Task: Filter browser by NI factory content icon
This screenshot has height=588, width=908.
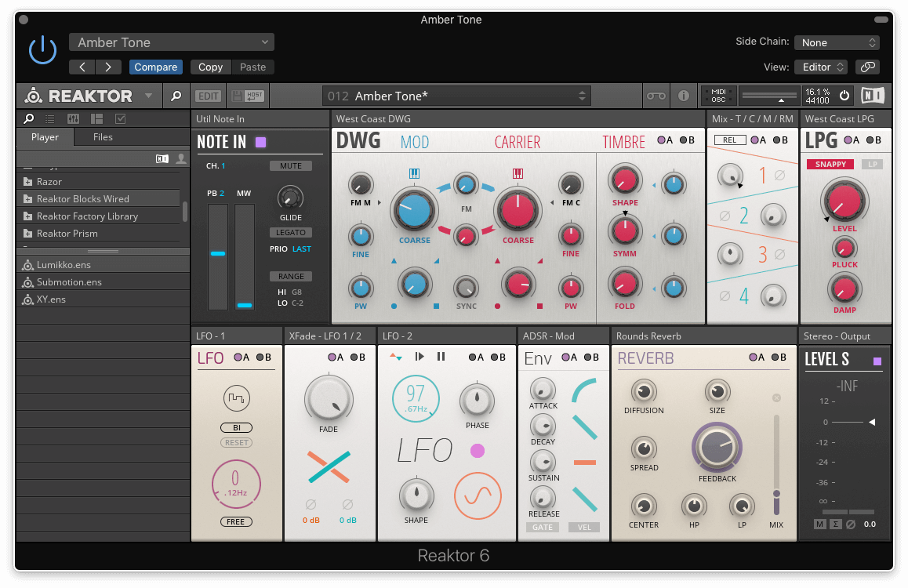Action: tap(162, 158)
